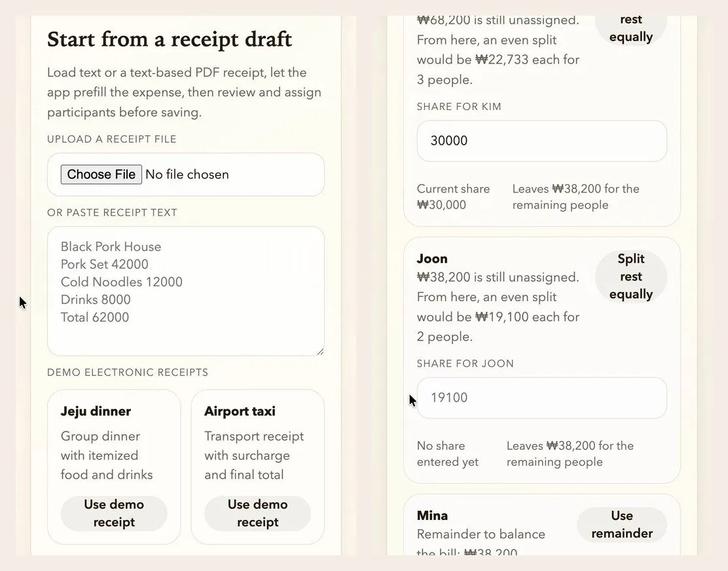Click Split rest equally in Joon card

point(631,277)
